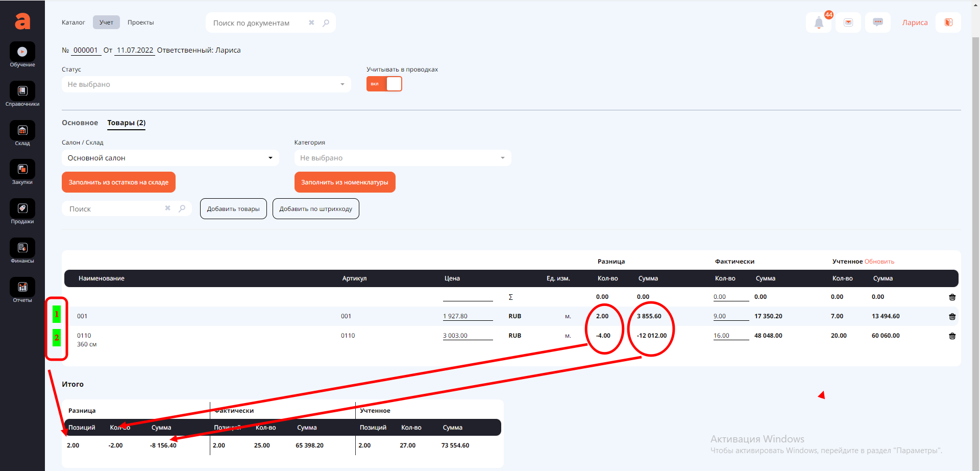Open the chat messages icon
This screenshot has height=471, width=980.
[878, 22]
